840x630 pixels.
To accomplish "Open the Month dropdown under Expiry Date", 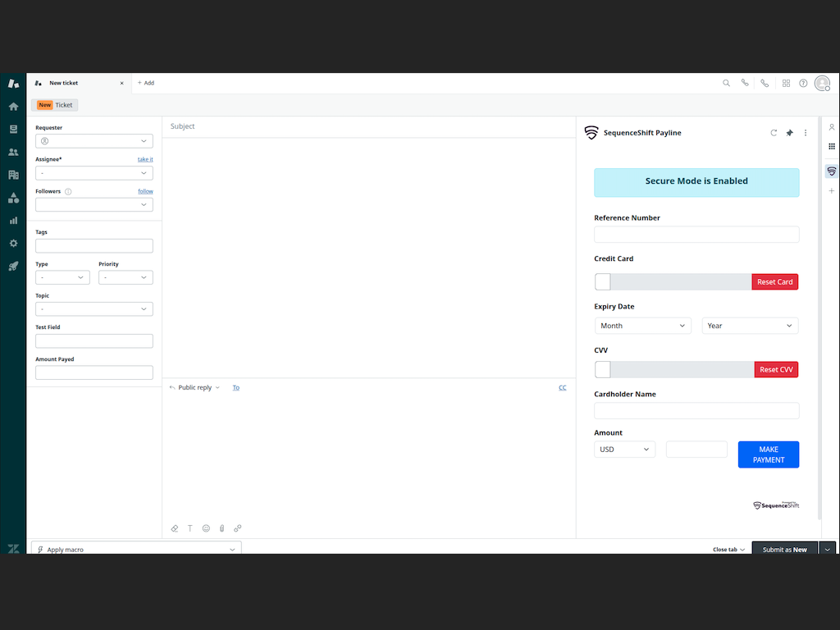I will click(x=642, y=325).
